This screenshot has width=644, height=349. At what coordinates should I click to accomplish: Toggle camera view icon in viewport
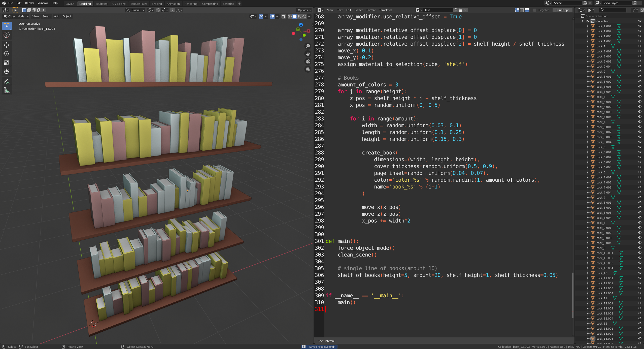pyautogui.click(x=308, y=61)
